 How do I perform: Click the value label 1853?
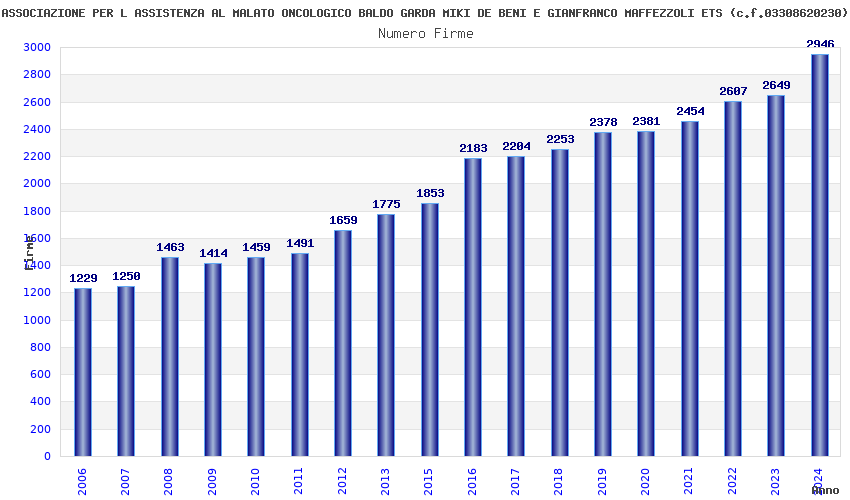click(430, 193)
